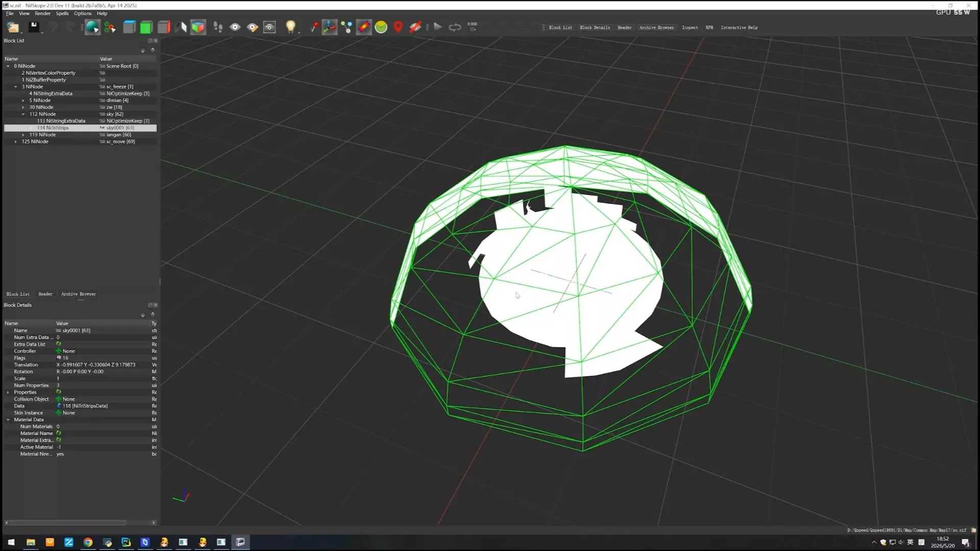Open the Windows Start menu
The width and height of the screenshot is (980, 551).
(11, 542)
